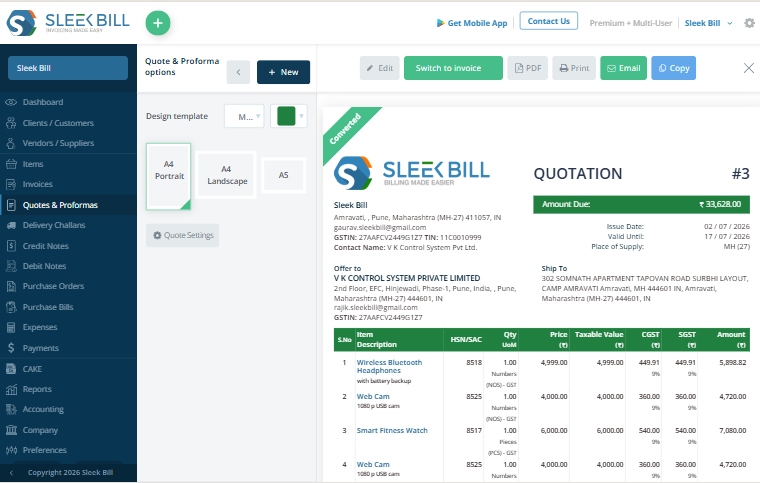This screenshot has width=760, height=483.
Task: Select the A4 Portrait layout
Action: click(169, 176)
